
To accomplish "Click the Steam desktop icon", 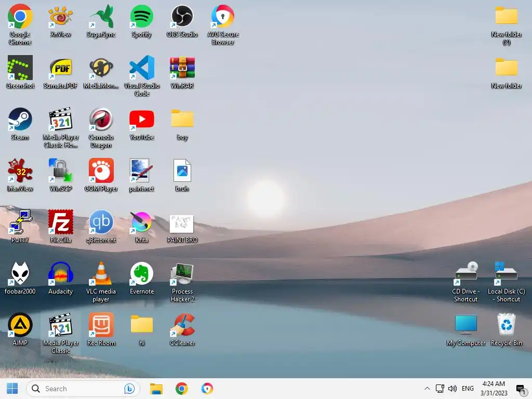I will (20, 119).
